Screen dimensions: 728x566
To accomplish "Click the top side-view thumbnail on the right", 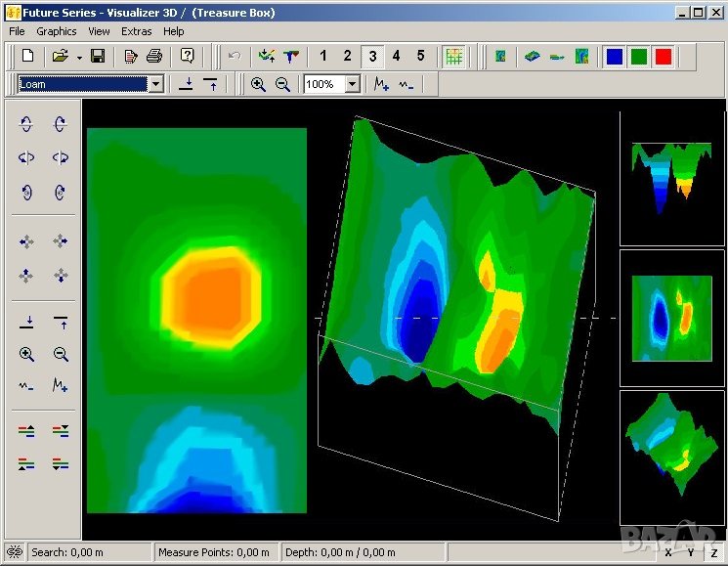I will point(671,178).
